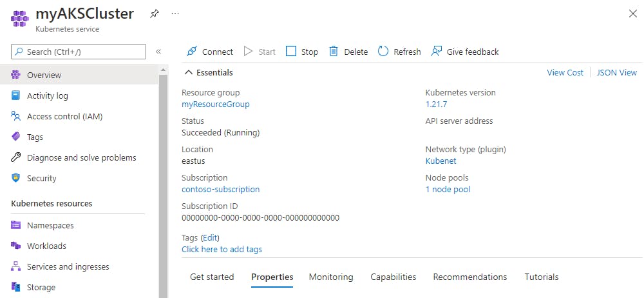
Task: Click the search magnifier icon
Action: [x=19, y=52]
